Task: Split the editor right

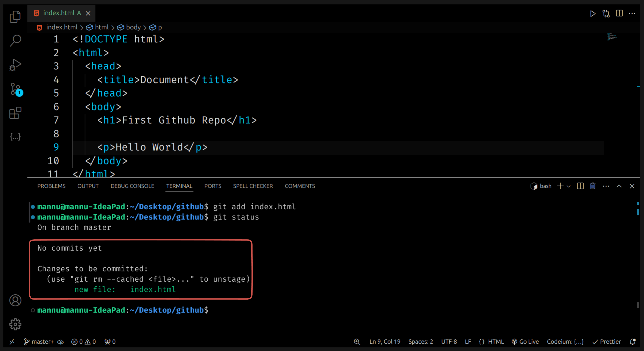Action: coord(619,13)
